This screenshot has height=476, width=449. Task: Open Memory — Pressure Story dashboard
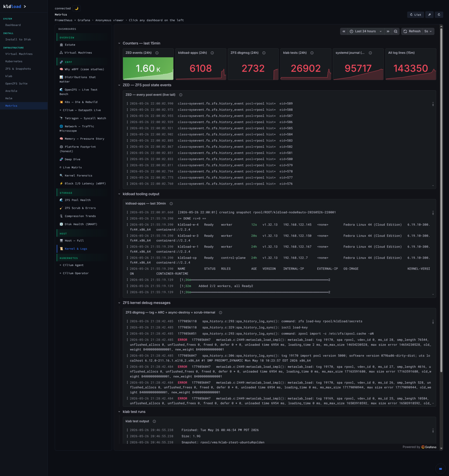click(x=83, y=139)
